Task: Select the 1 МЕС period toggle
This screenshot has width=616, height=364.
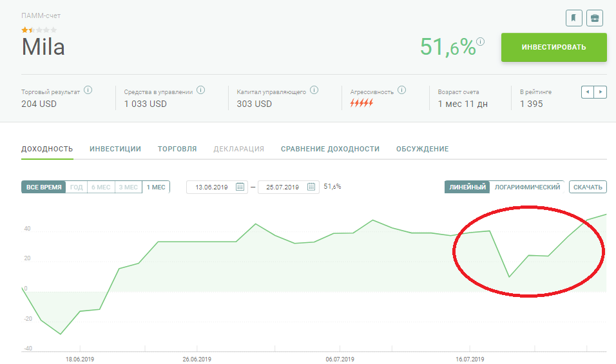Action: pos(156,187)
